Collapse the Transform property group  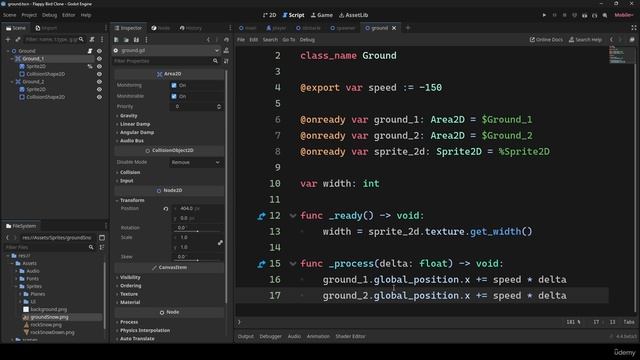pos(131,200)
